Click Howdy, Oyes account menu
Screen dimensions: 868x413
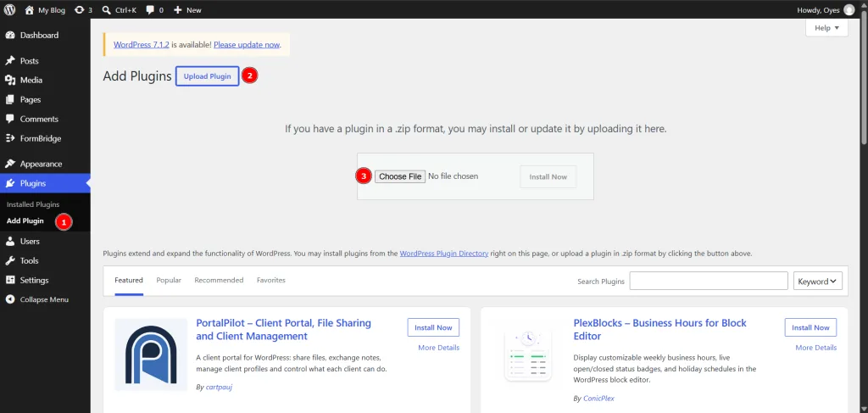(x=826, y=10)
